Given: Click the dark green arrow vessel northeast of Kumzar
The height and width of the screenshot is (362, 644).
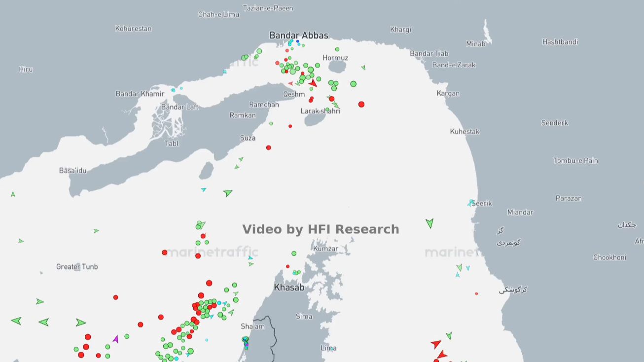Looking at the screenshot, I should [x=429, y=223].
